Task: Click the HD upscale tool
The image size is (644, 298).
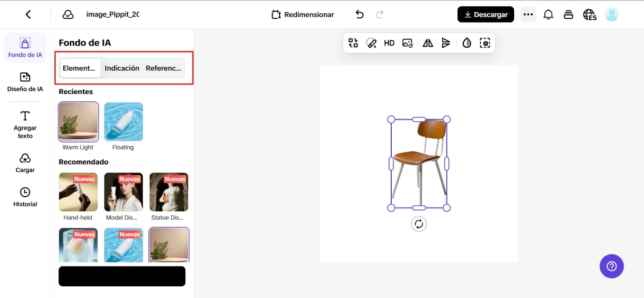Action: (x=389, y=43)
